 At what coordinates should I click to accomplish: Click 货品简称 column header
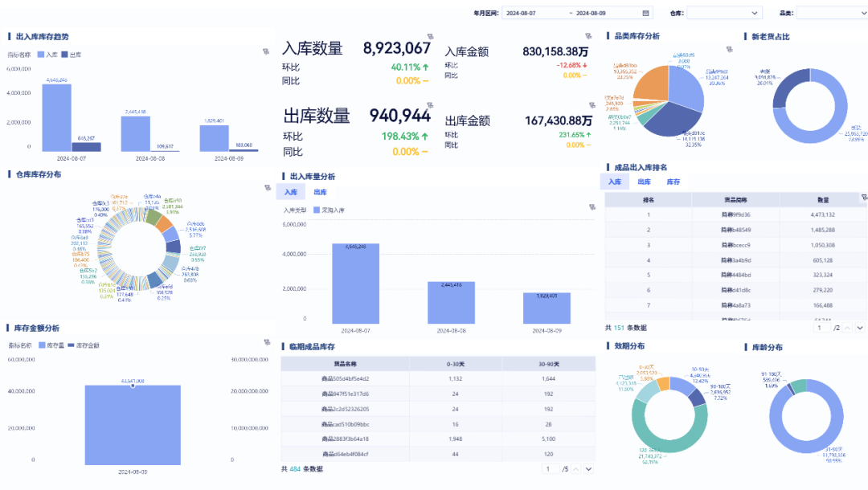735,200
